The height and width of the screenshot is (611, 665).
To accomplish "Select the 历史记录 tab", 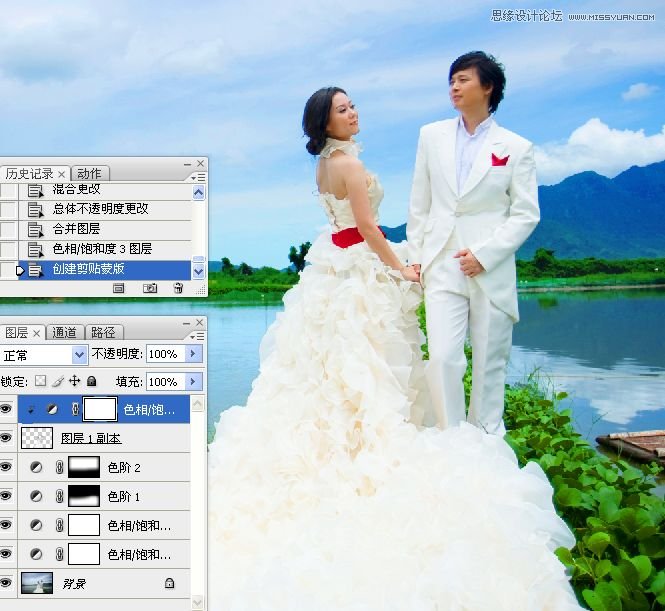I will [29, 173].
